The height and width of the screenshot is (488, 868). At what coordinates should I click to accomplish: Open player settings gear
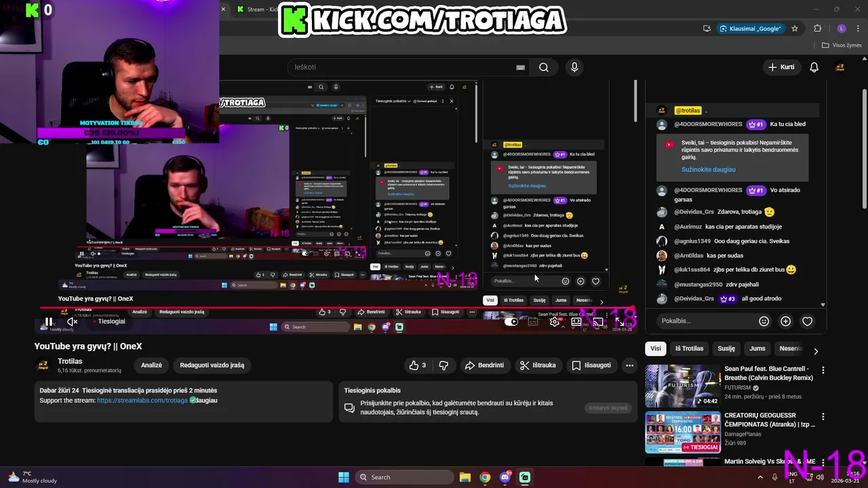[x=555, y=322]
